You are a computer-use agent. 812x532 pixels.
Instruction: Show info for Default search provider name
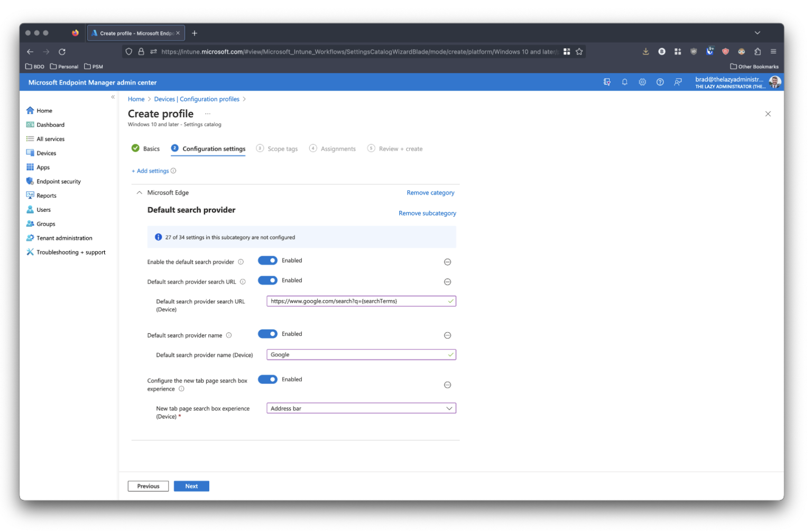click(229, 336)
